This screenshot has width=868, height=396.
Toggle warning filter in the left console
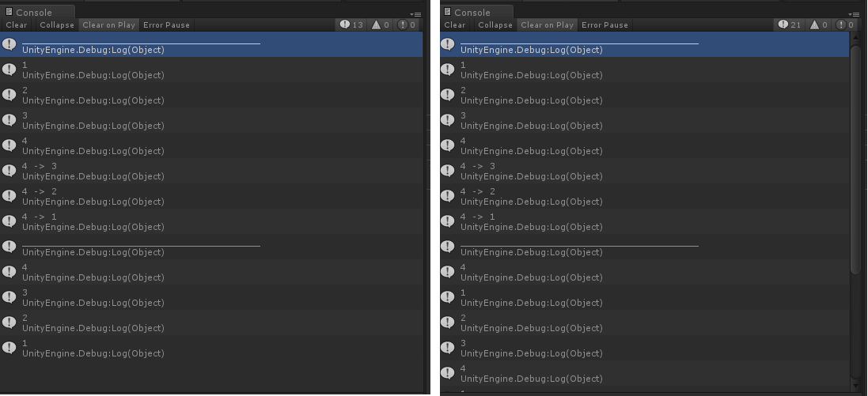(x=381, y=25)
